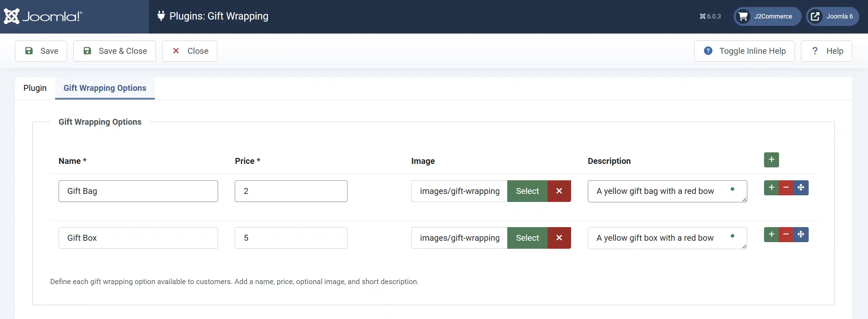Click the move handle for Gift Bag row

pos(801,188)
